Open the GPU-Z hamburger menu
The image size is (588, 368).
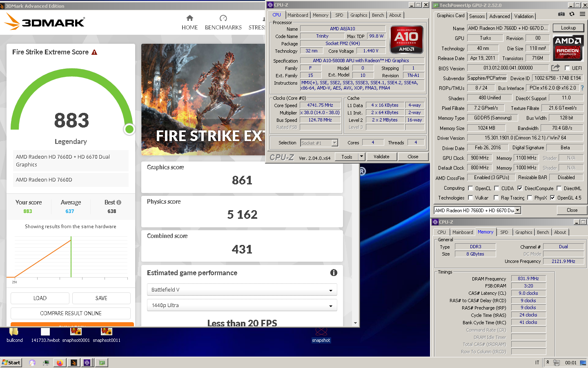click(x=582, y=14)
